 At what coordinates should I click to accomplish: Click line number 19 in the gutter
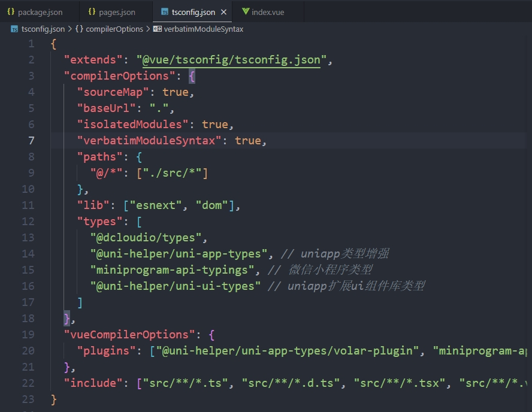point(28,335)
